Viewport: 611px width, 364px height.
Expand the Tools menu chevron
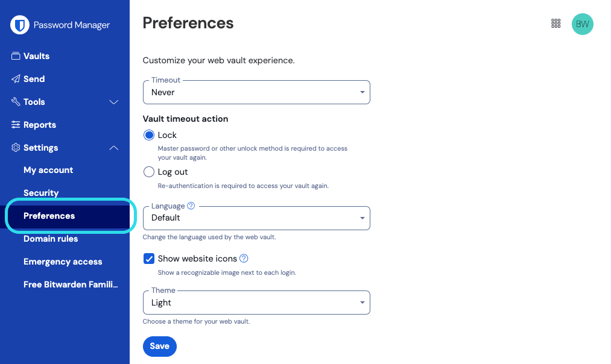[x=113, y=102]
